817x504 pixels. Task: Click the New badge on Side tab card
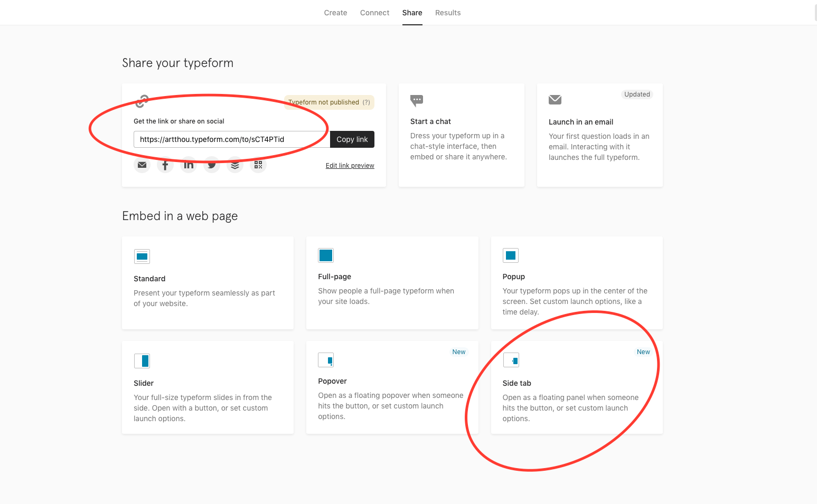click(x=643, y=352)
